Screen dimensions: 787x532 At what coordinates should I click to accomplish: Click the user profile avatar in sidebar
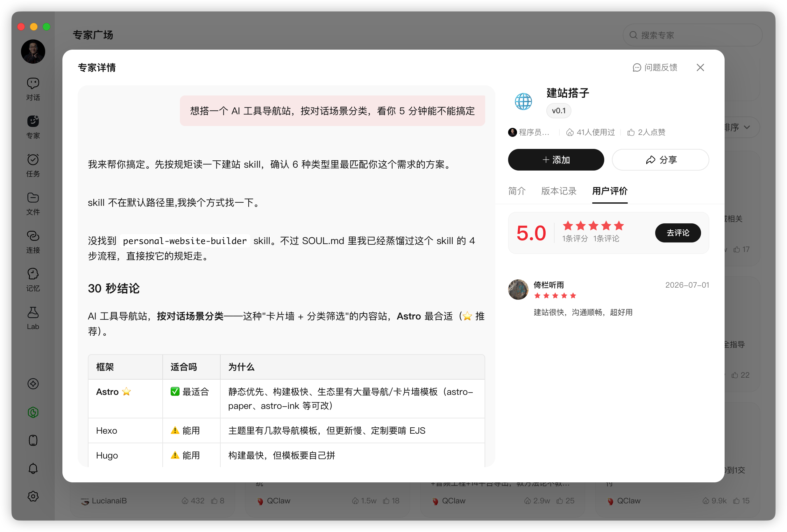[33, 52]
